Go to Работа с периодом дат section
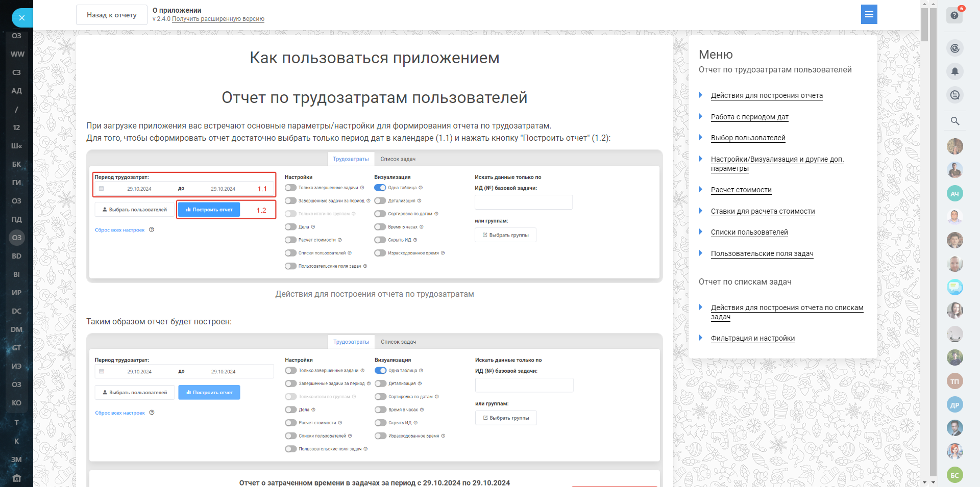 749,117
